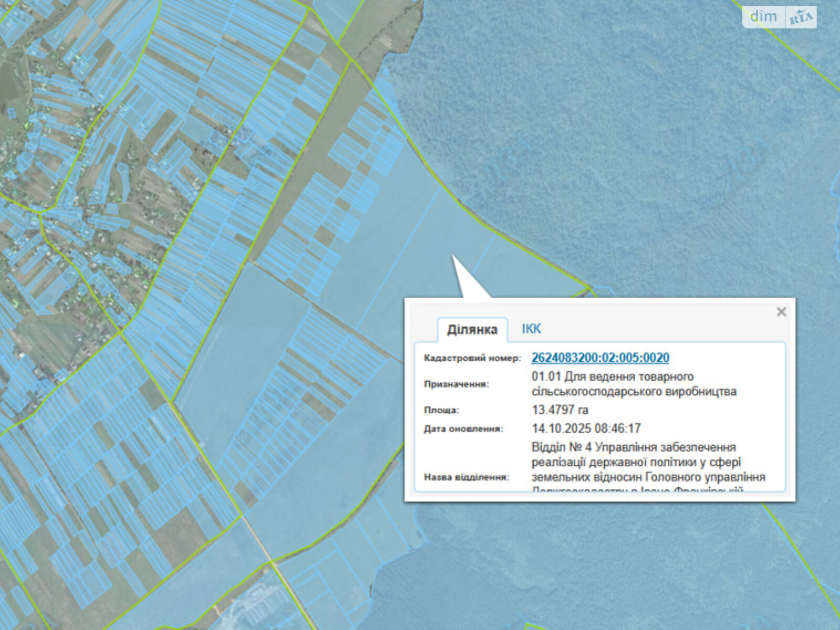Click the Дата оновлення label

coord(463,429)
